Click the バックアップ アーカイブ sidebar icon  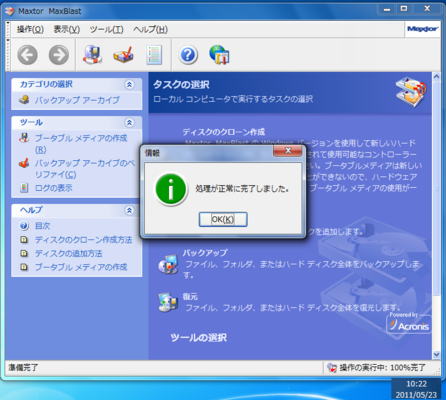pyautogui.click(x=24, y=100)
